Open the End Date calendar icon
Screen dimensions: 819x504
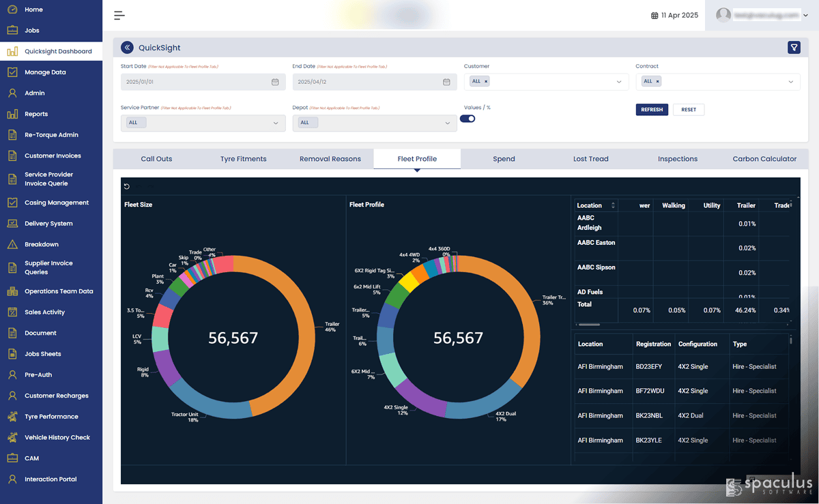[x=446, y=82]
